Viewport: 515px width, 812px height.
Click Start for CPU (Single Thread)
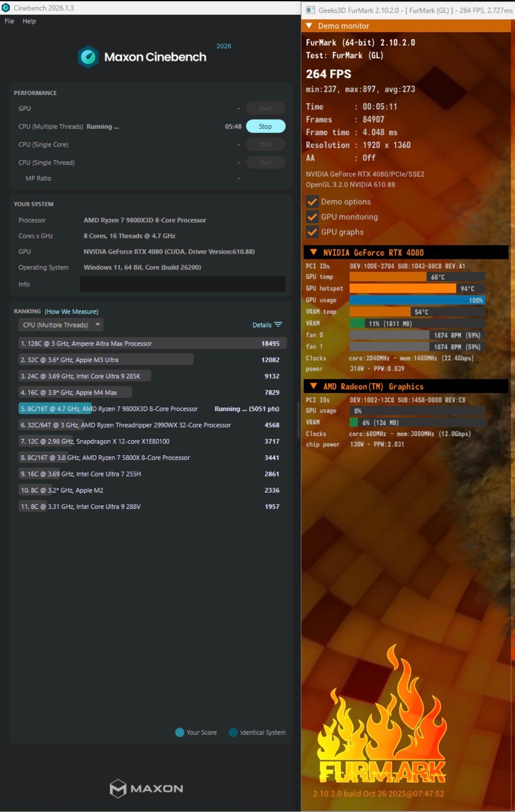(x=265, y=162)
